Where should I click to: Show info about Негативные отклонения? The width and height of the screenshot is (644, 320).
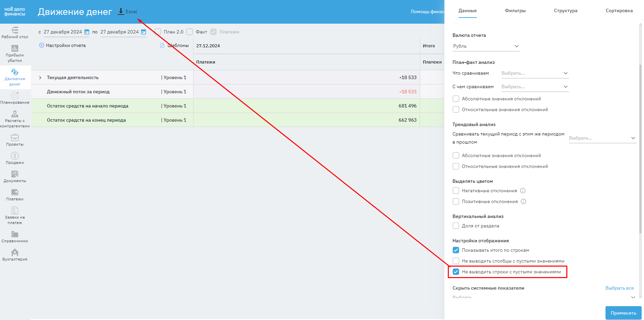[x=523, y=191]
